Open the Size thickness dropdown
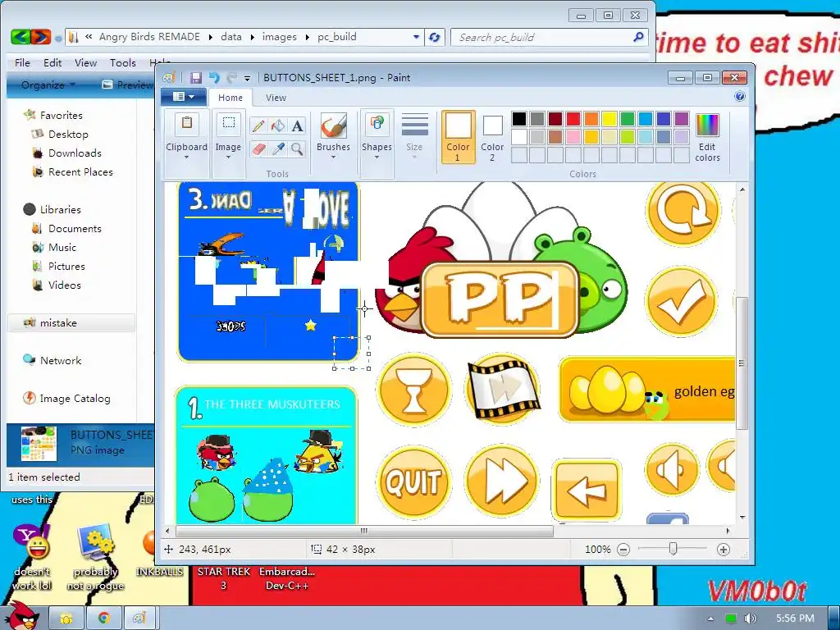Screen dimensions: 840x630 click(414, 136)
